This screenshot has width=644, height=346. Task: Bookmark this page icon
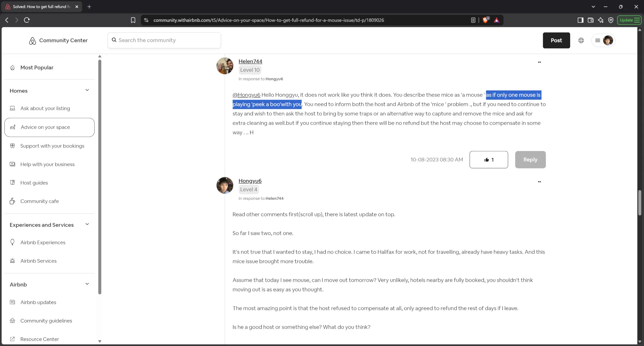pos(133,20)
